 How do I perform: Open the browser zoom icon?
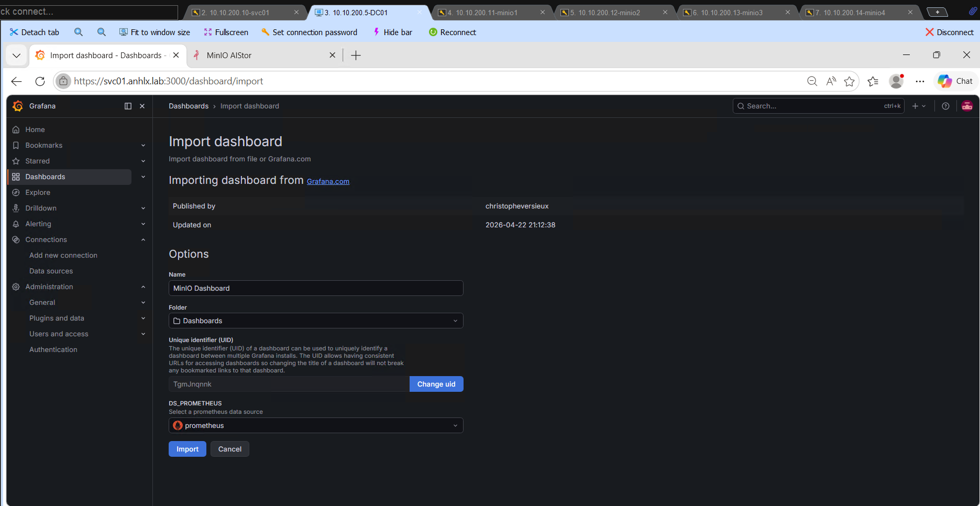point(812,81)
